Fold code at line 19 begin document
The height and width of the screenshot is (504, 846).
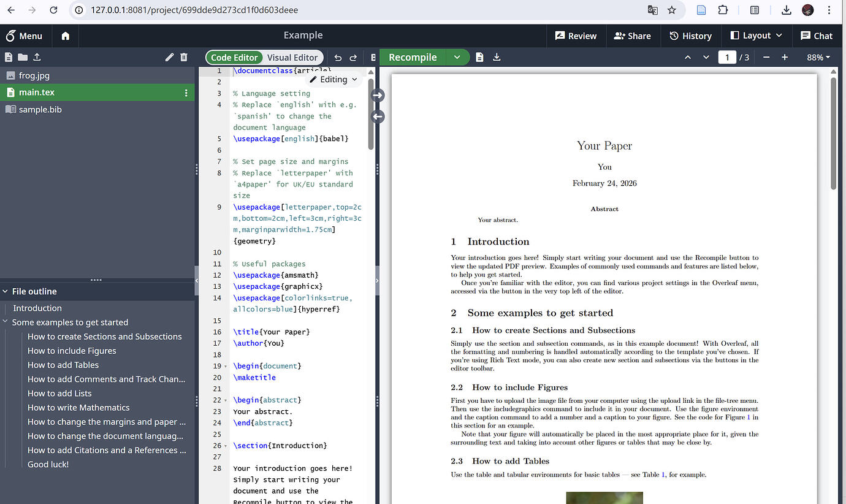pos(226,366)
